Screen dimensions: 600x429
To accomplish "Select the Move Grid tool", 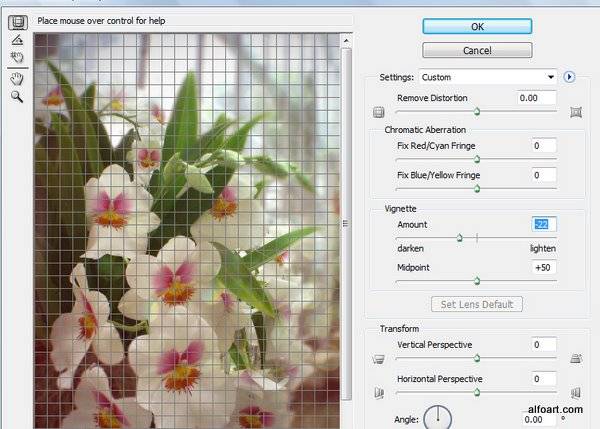I will [17, 57].
